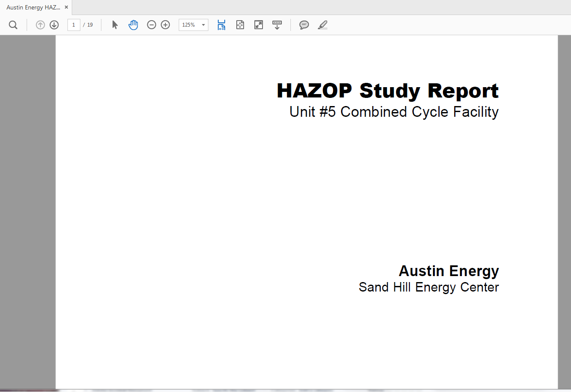Screen dimensions: 571x392
Task: Click Sand Hill Energy Center text
Action: click(x=429, y=287)
